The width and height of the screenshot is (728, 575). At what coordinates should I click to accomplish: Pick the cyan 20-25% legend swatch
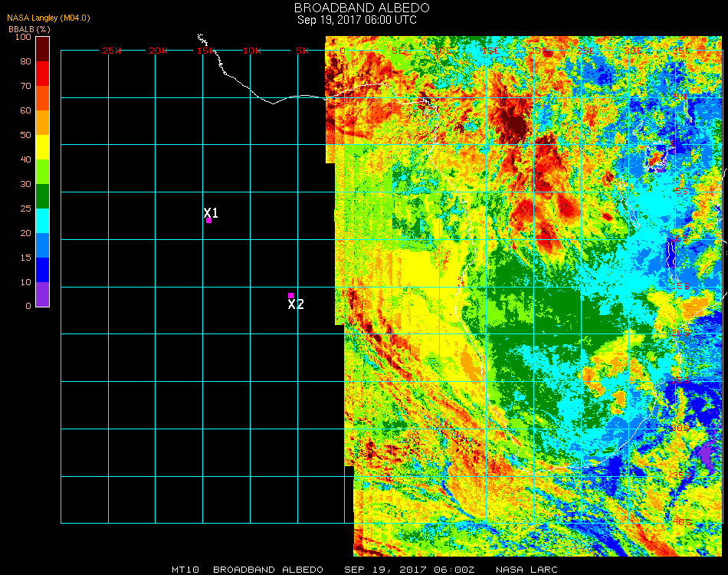43,221
